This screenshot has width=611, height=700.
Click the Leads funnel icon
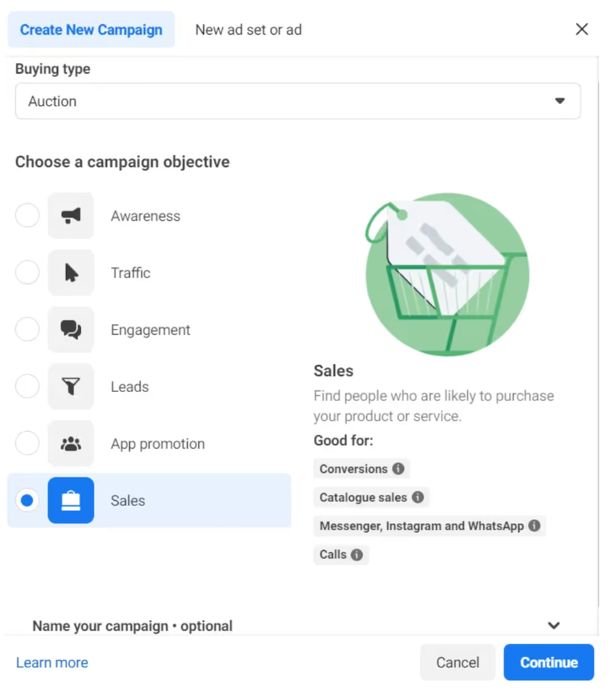coord(71,387)
